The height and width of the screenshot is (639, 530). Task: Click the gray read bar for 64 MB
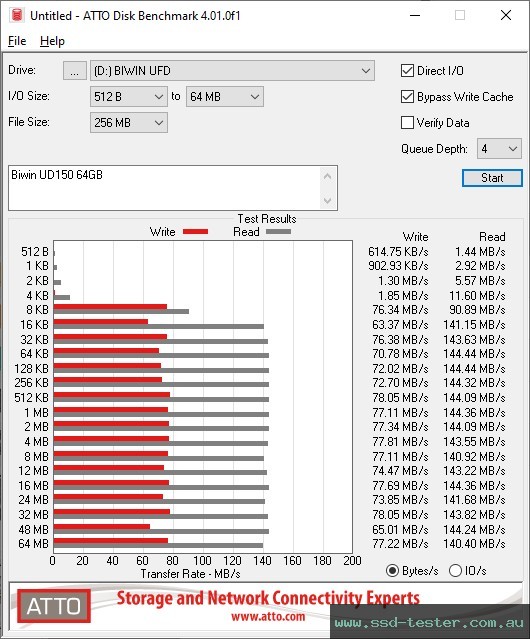pyautogui.click(x=158, y=546)
